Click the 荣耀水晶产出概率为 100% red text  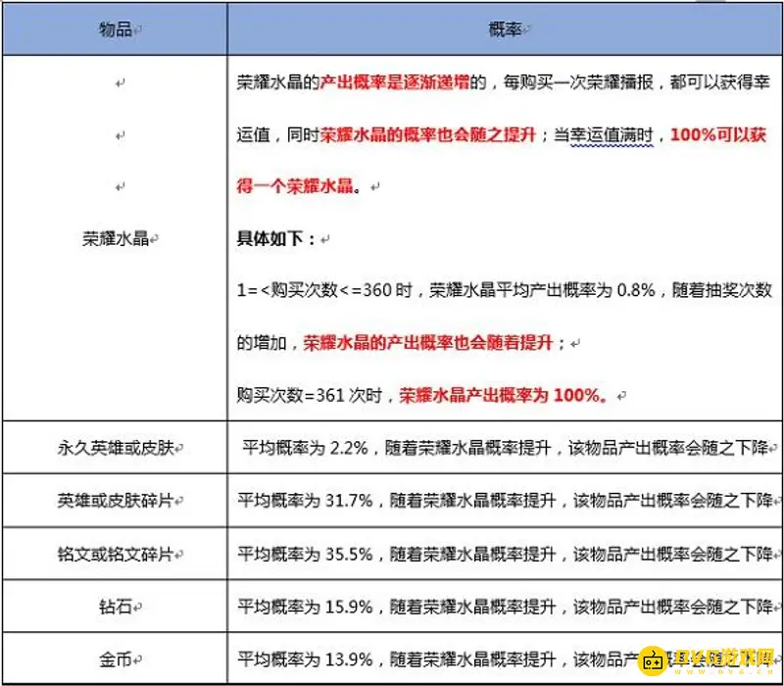[x=503, y=396]
